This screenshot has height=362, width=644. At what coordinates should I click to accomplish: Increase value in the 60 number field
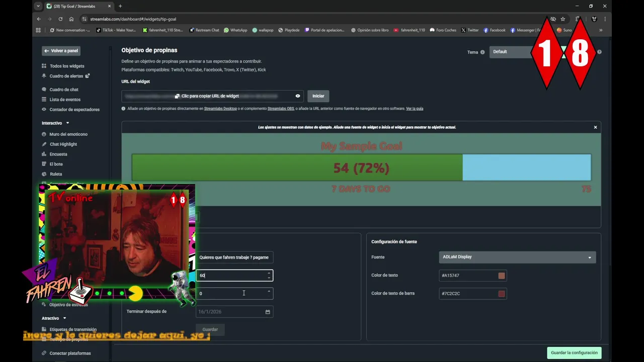(269, 273)
